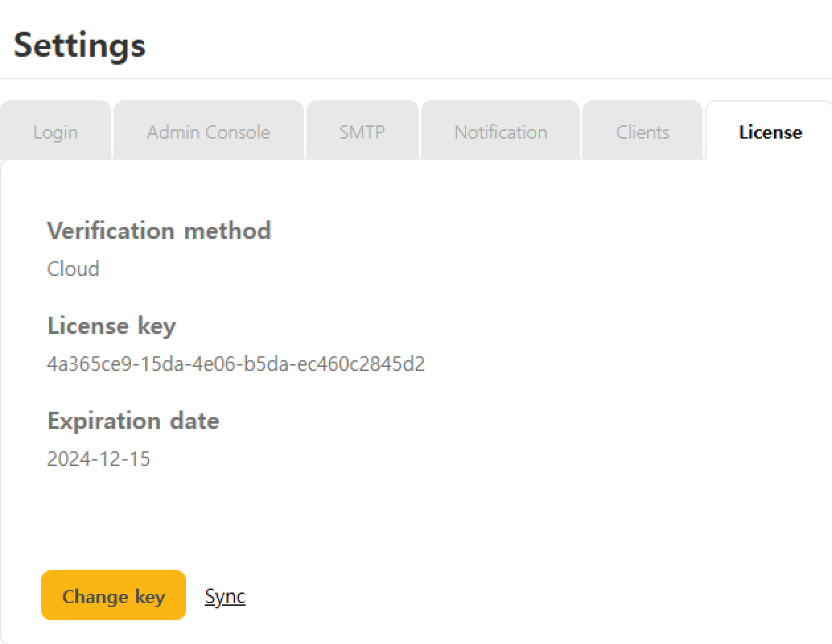Click the 4a365ce9 segment of license key
The image size is (832, 644).
pyautogui.click(x=89, y=364)
